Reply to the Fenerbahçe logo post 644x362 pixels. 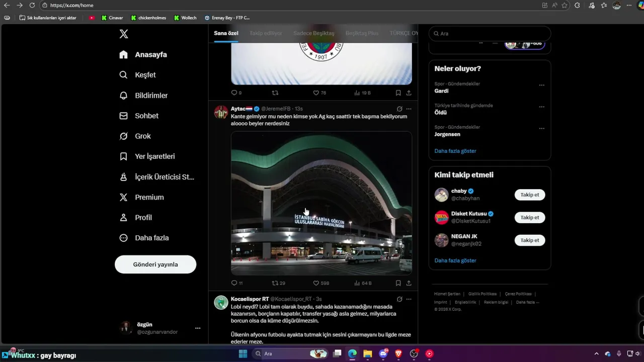coord(236,93)
